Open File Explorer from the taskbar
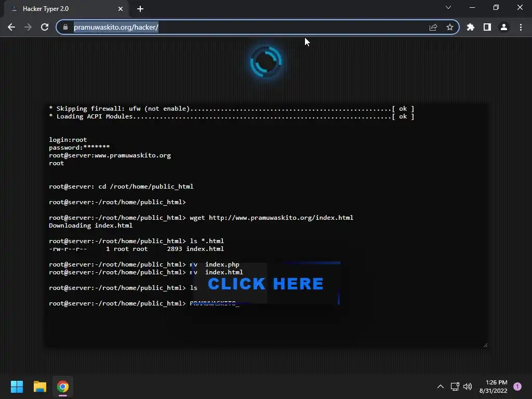 click(39, 387)
